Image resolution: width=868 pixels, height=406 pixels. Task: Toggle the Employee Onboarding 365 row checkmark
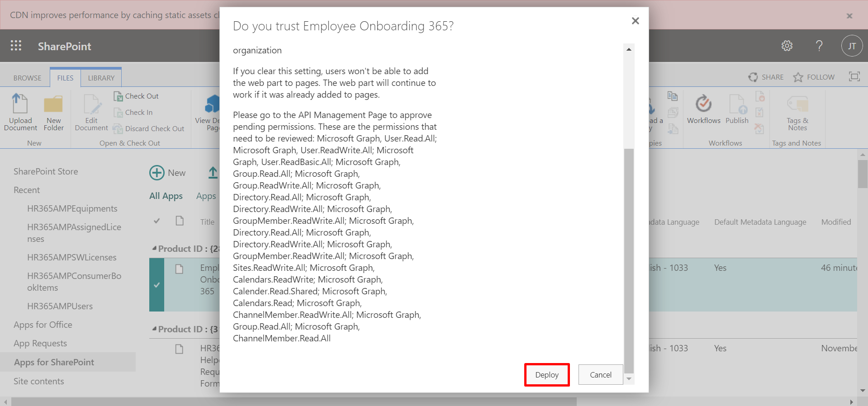[x=157, y=285]
